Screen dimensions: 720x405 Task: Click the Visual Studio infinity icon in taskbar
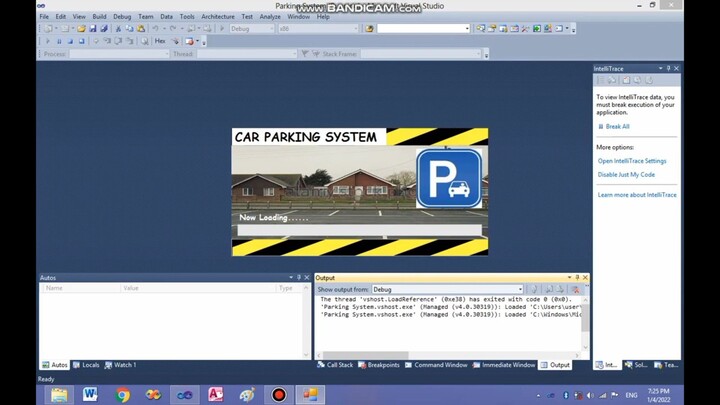pyautogui.click(x=185, y=394)
